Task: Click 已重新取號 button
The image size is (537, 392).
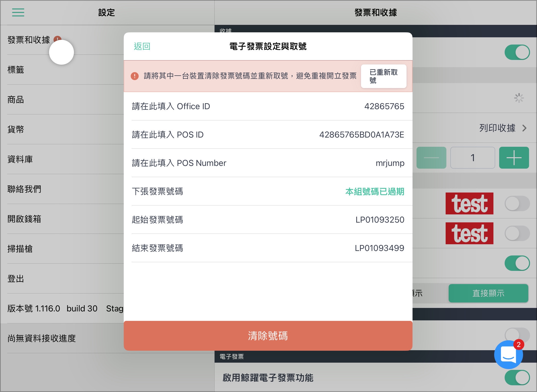Action: click(384, 76)
